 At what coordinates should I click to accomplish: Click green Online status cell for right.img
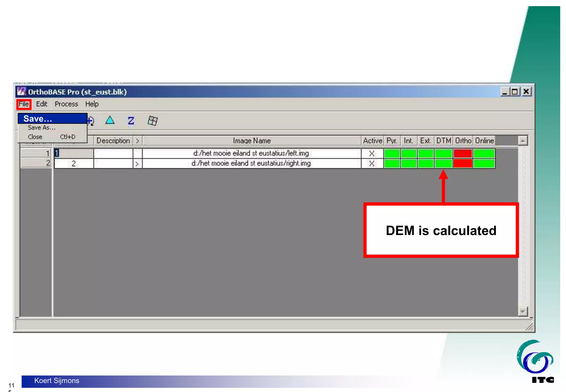click(484, 163)
